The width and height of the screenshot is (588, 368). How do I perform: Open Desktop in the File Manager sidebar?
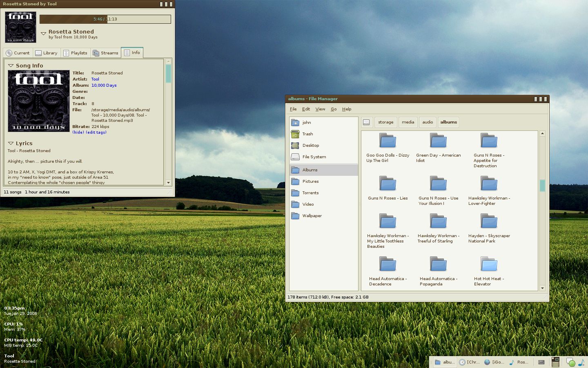tap(324, 145)
